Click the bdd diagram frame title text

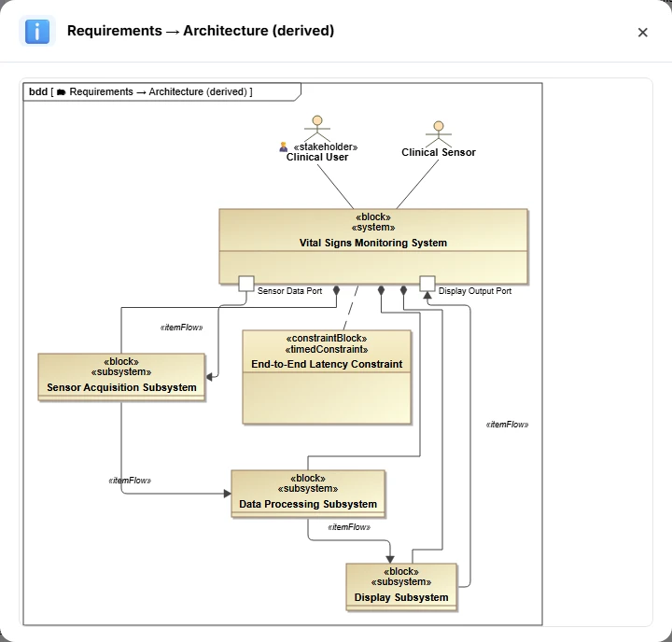point(141,91)
